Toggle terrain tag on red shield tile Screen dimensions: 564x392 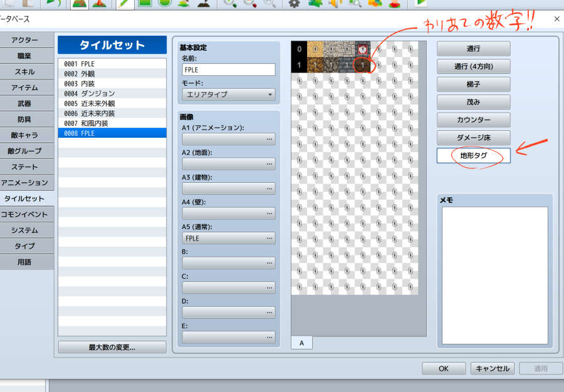point(363,49)
